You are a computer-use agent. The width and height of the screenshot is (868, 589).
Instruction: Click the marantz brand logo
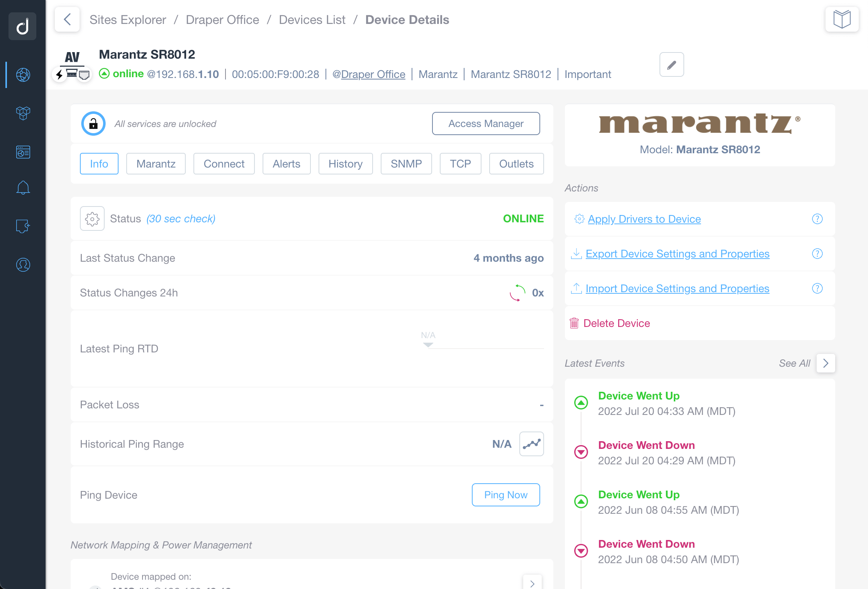point(700,124)
